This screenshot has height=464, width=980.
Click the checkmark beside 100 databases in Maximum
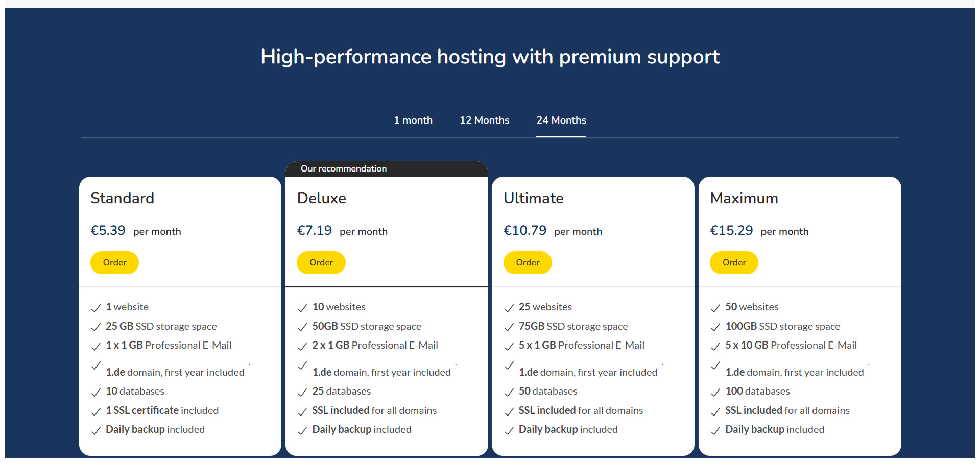click(x=715, y=392)
